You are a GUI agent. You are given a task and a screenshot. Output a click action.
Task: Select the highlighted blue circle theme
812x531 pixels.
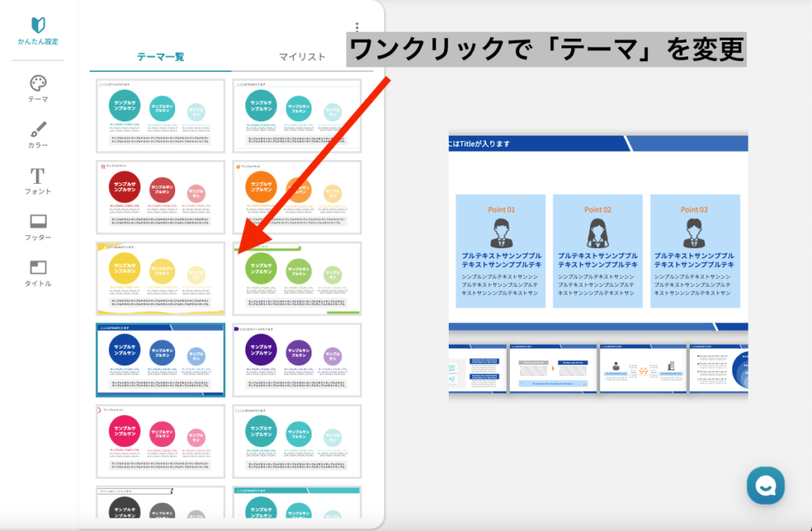click(x=160, y=361)
